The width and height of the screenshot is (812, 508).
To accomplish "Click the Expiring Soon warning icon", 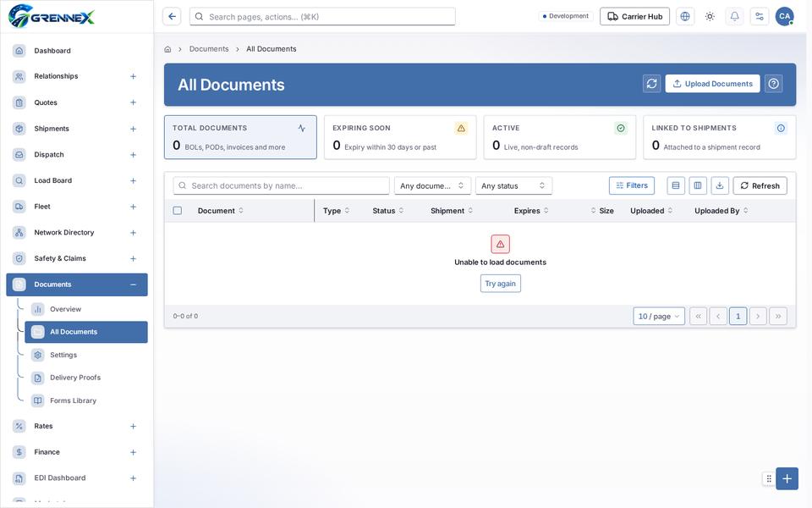I will (x=461, y=128).
